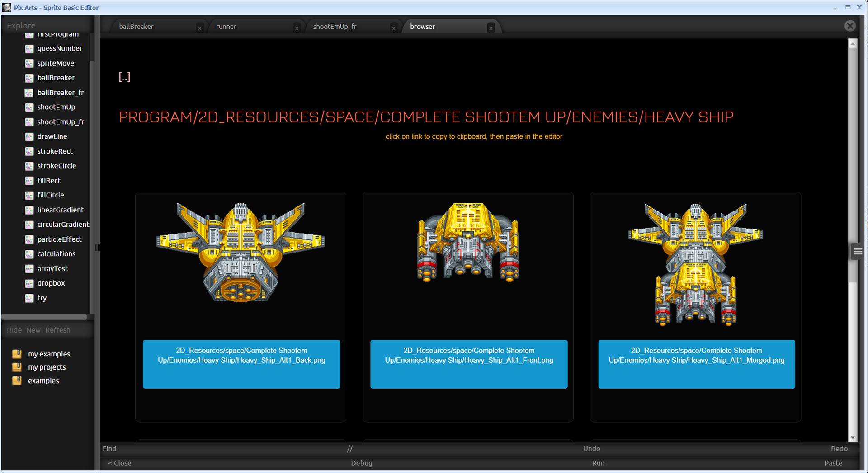Click the guessNumber file icon
Viewport: 868px width, 473px height.
coord(29,49)
